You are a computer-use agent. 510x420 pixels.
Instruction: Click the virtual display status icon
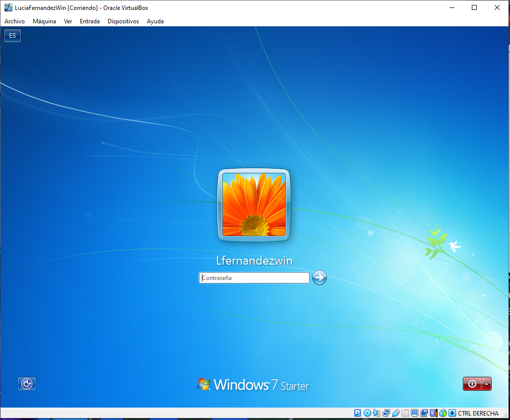[414, 413]
